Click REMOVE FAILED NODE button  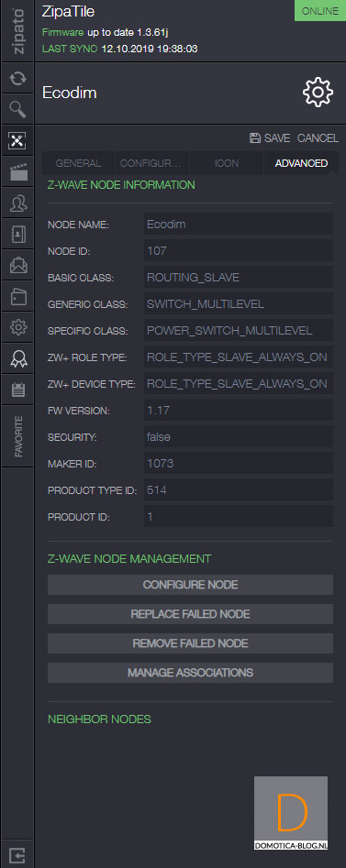[x=190, y=643]
